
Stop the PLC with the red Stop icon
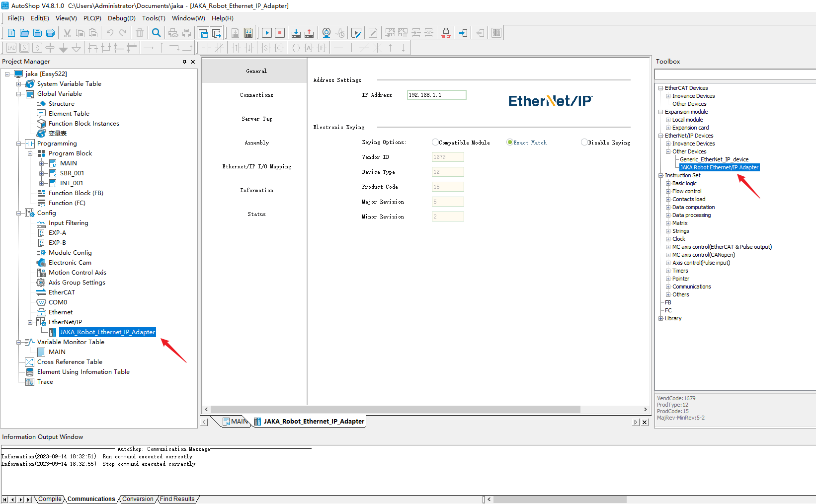(280, 33)
